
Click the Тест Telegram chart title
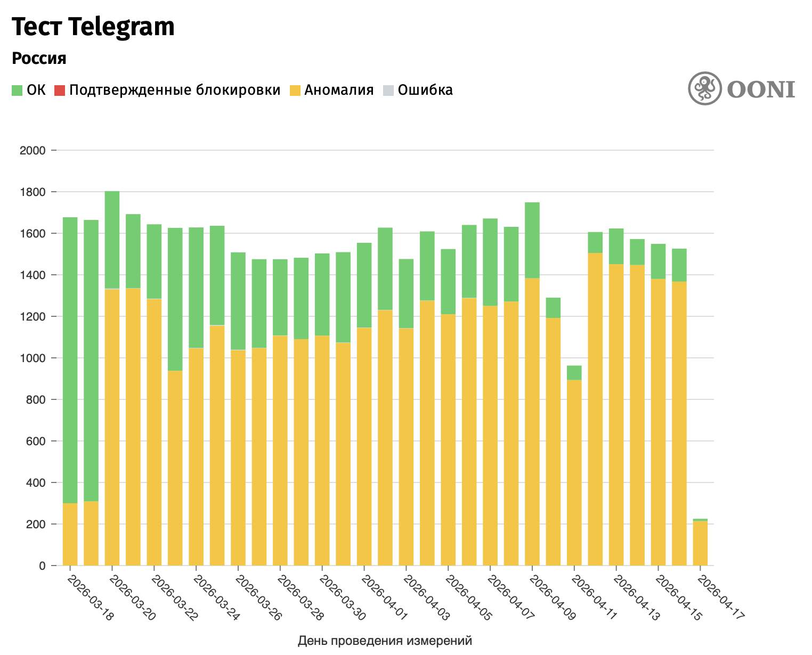tap(93, 27)
